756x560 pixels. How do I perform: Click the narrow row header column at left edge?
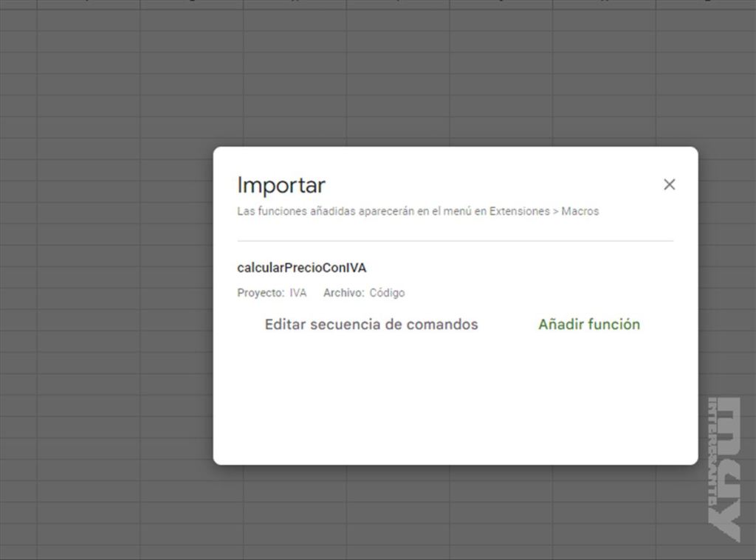coord(18,295)
